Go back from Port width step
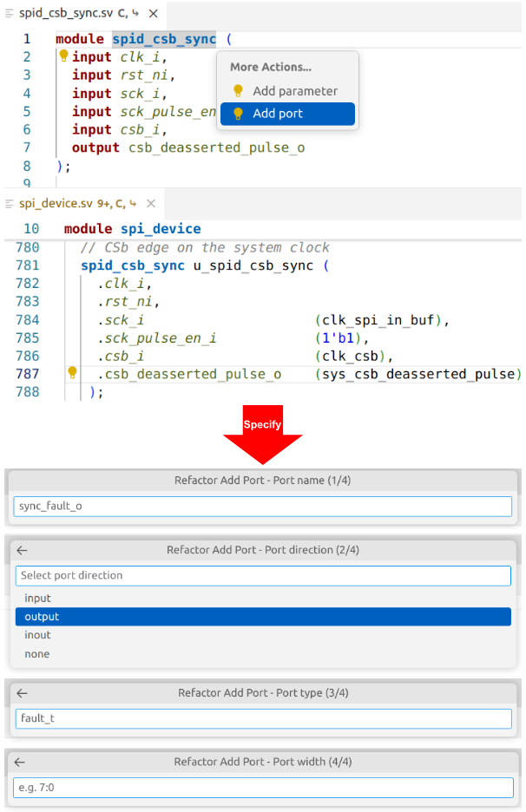Screen dimensions: 526x812 point(20,762)
